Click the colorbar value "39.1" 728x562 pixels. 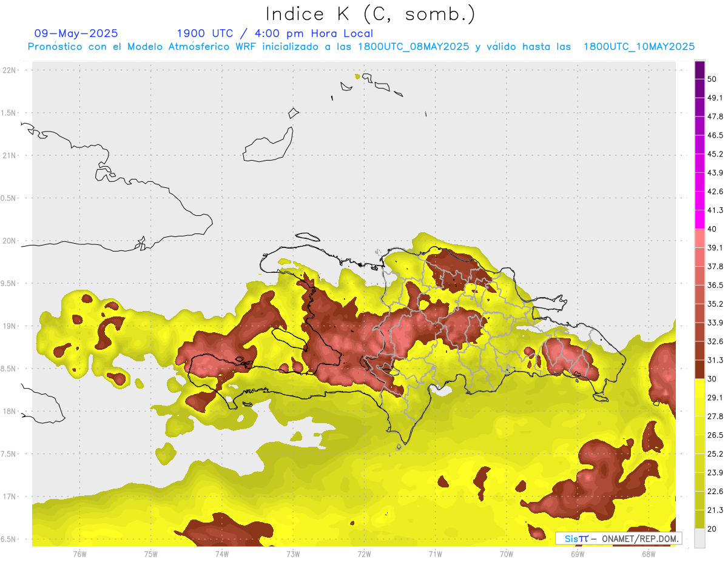tap(715, 247)
